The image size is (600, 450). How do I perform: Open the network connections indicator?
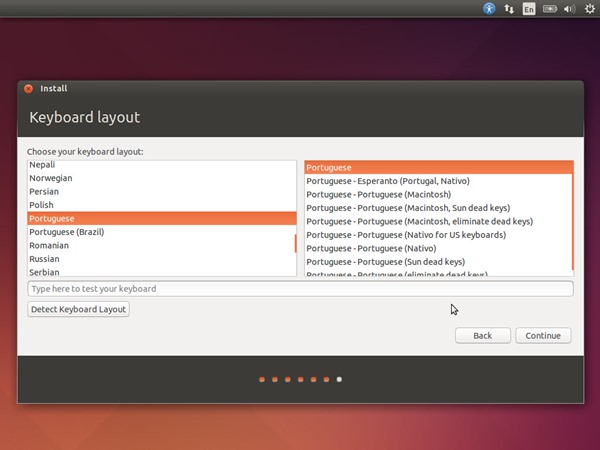click(x=509, y=9)
